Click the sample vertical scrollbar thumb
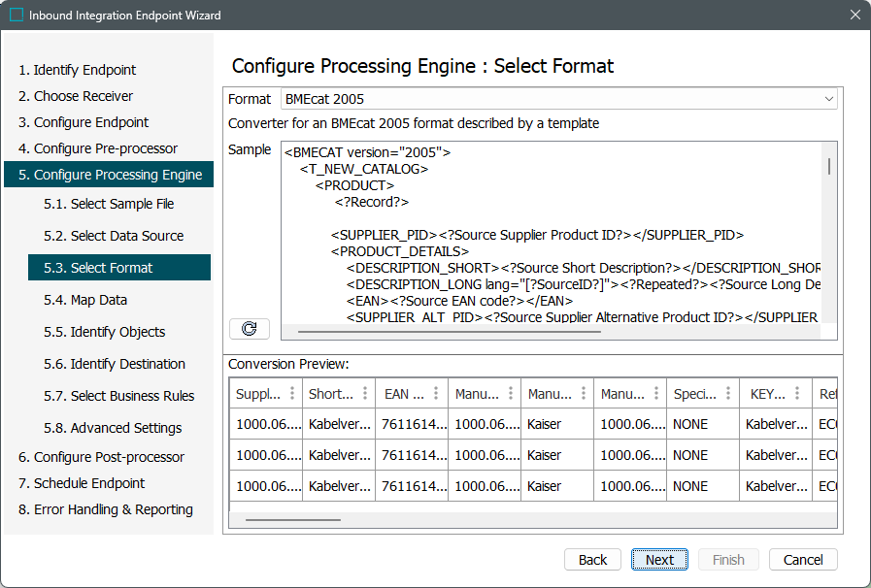This screenshot has height=588, width=871. coord(828,166)
